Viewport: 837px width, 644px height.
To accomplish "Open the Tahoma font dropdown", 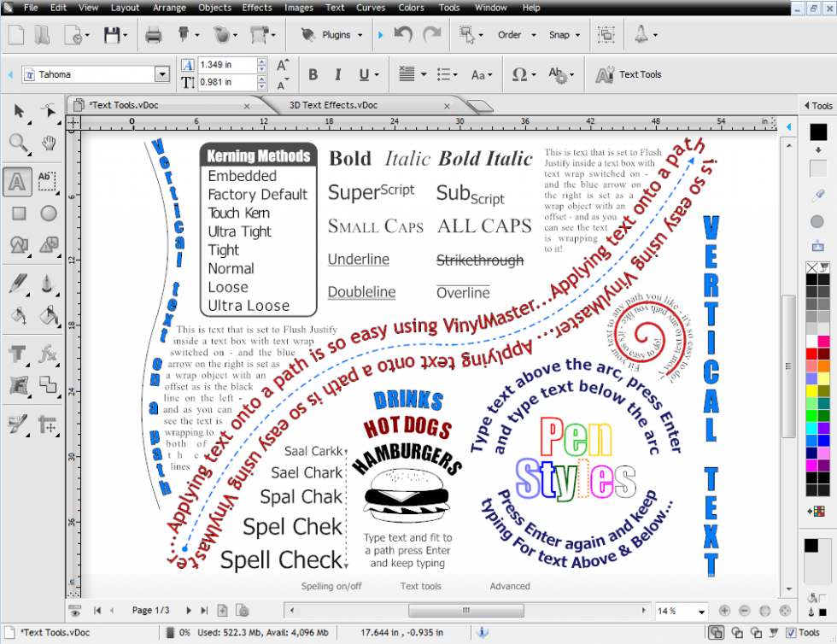I will coord(161,74).
